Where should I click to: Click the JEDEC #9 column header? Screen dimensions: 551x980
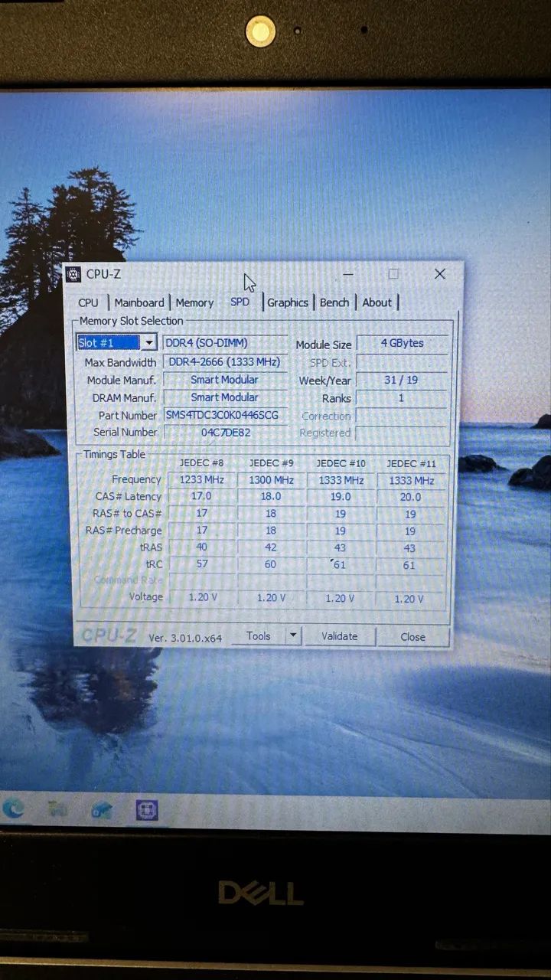pyautogui.click(x=271, y=463)
